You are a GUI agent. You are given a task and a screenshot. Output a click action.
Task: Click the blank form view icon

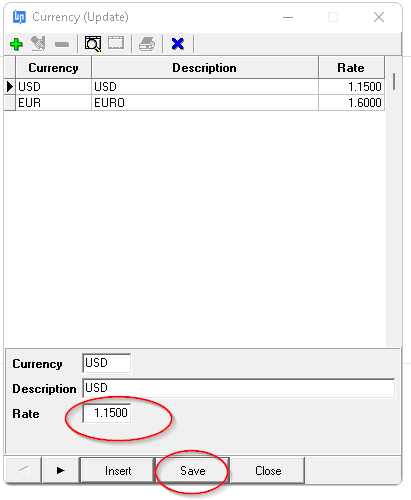tap(116, 43)
